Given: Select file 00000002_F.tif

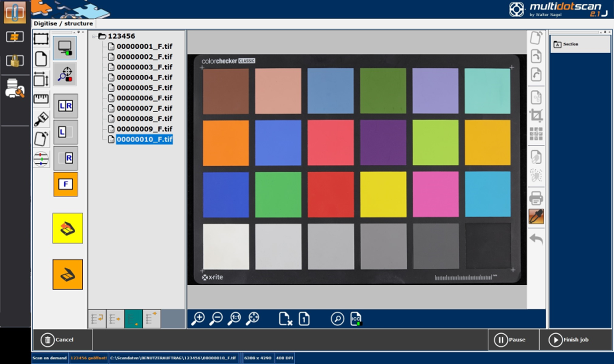Looking at the screenshot, I should coord(144,57).
